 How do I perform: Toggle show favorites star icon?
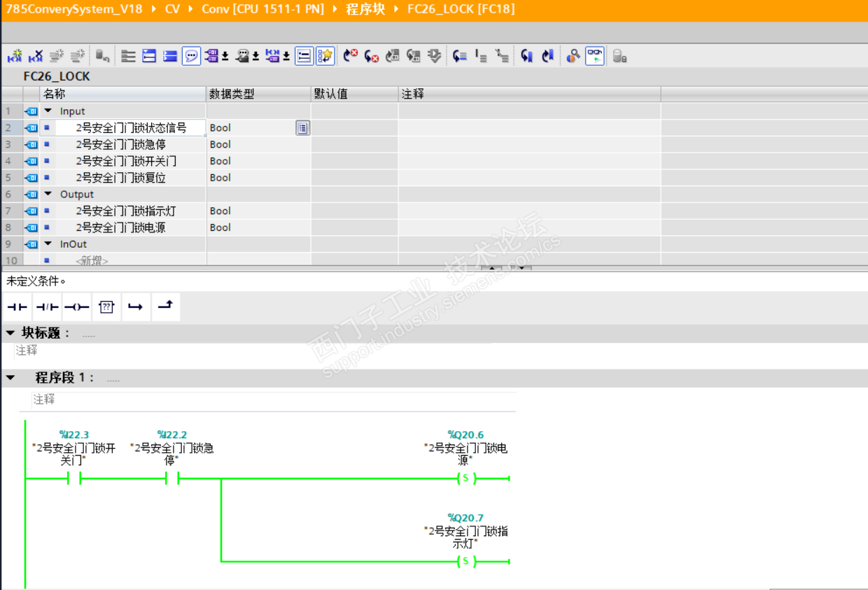point(325,56)
